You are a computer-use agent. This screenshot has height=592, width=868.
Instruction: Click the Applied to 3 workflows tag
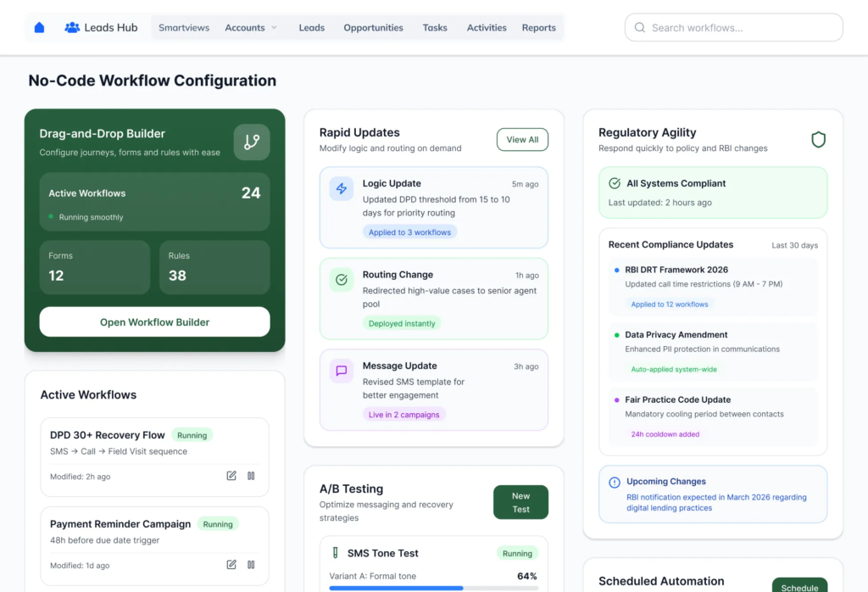[x=409, y=232]
